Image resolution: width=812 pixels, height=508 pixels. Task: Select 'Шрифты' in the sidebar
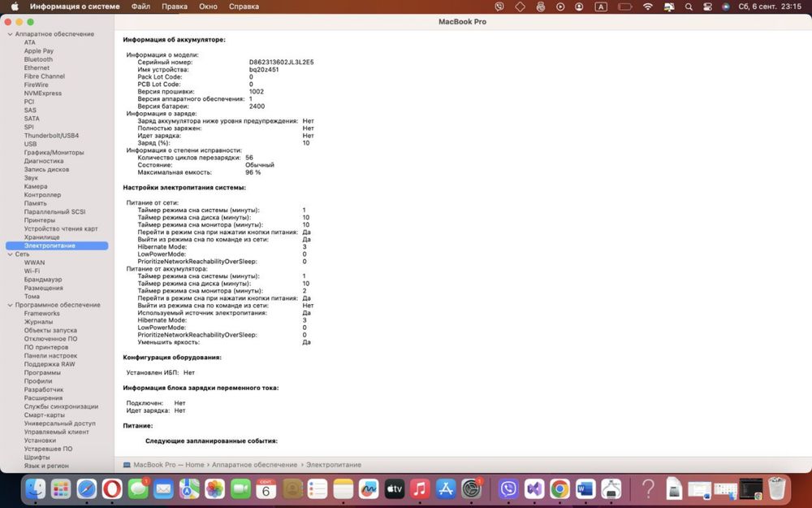coord(37,457)
